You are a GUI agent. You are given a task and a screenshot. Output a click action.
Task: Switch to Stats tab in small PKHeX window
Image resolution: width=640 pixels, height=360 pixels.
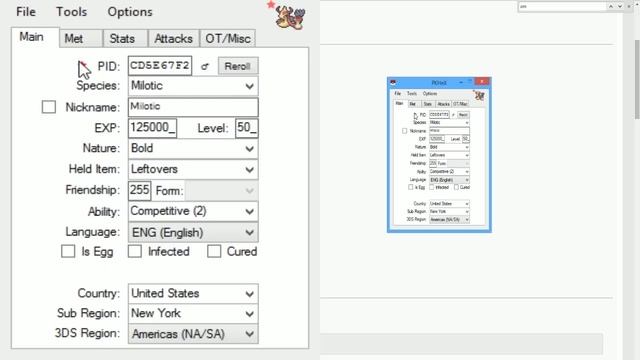(x=428, y=104)
